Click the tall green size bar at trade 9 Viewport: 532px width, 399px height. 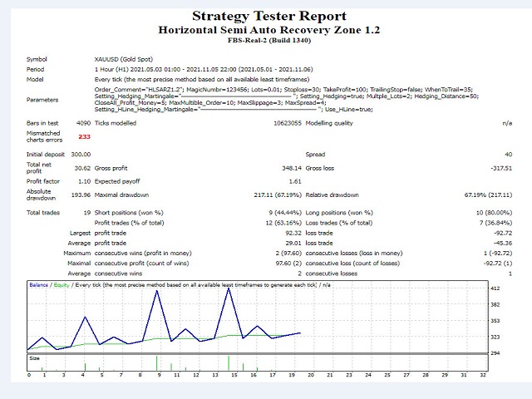pos(157,363)
